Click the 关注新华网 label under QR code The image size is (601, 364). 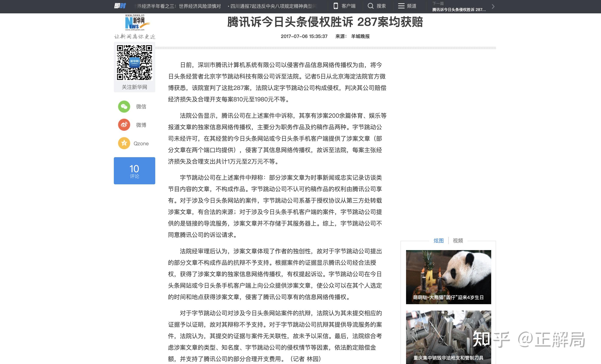click(134, 87)
